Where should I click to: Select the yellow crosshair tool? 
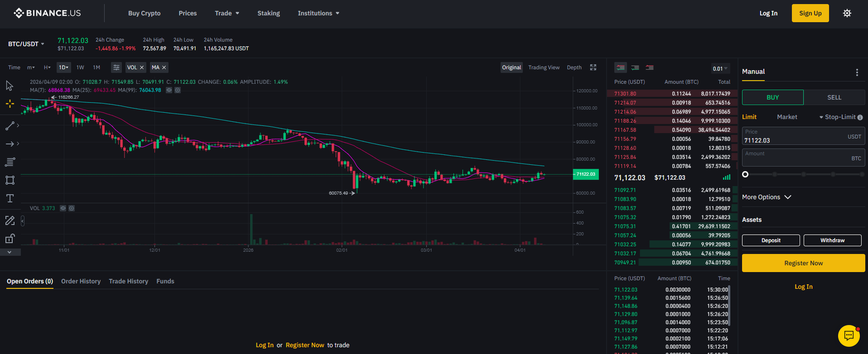[x=10, y=104]
